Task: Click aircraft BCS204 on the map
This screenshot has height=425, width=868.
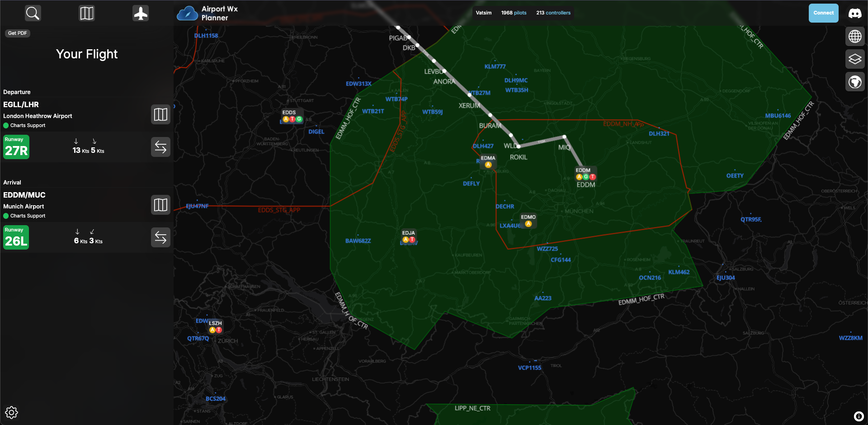Action: 215,398
